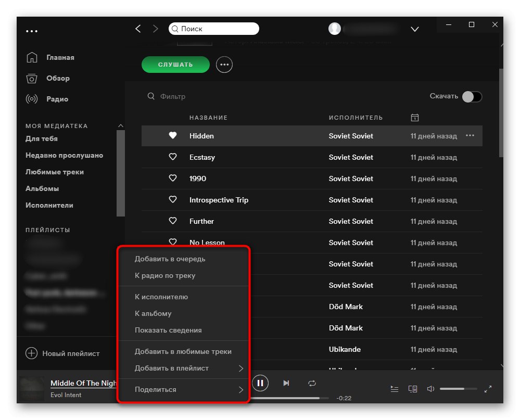The image size is (520, 420).
Task: Sort by date added calendar icon
Action: (x=414, y=118)
